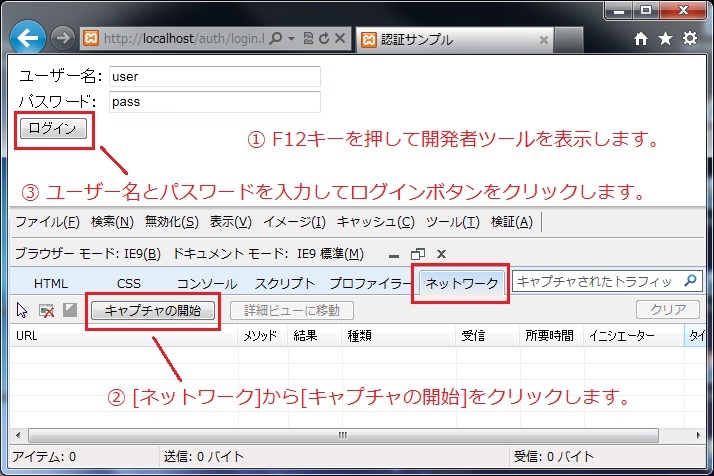Minimize the developer tools pane
The image size is (714, 476).
pyautogui.click(x=394, y=255)
